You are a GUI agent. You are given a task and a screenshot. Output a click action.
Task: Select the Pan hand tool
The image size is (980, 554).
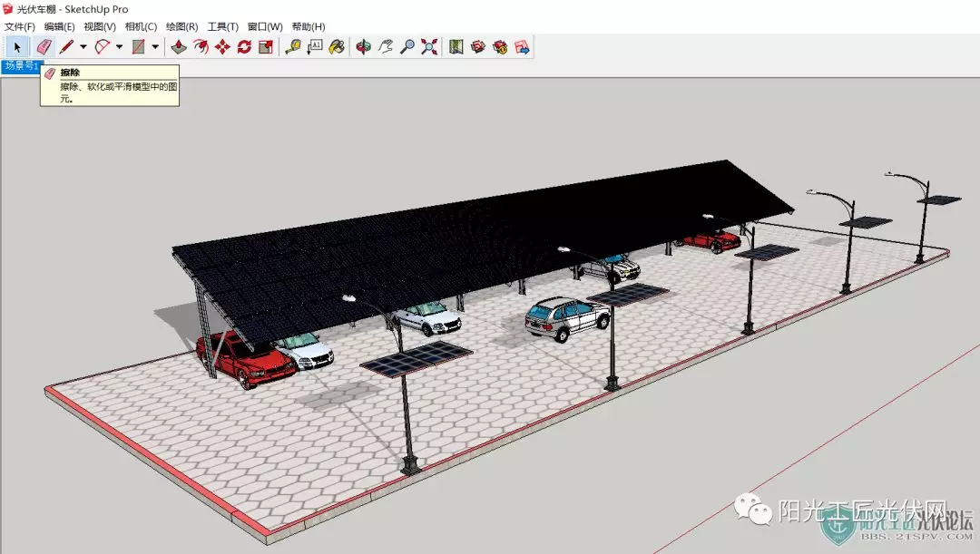(x=386, y=47)
